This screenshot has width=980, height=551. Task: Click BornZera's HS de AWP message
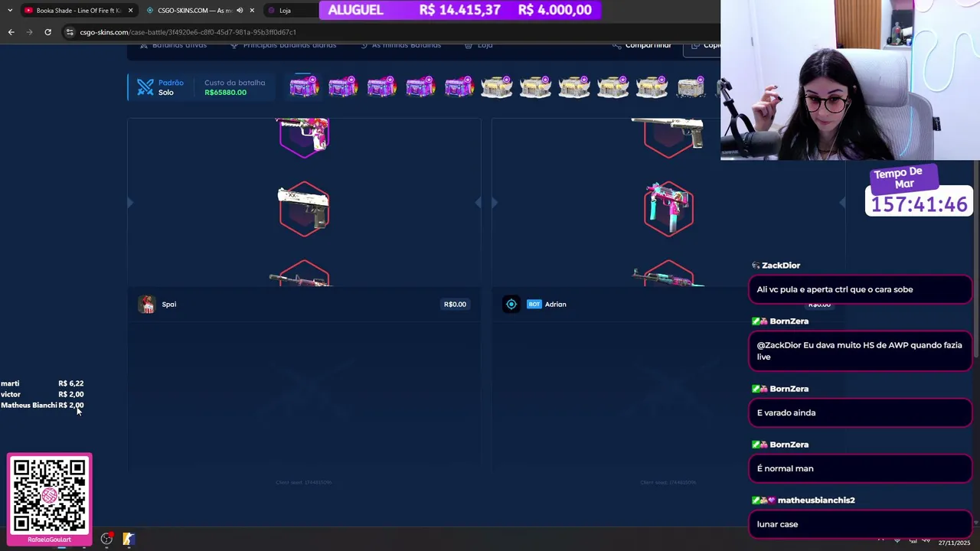(860, 350)
